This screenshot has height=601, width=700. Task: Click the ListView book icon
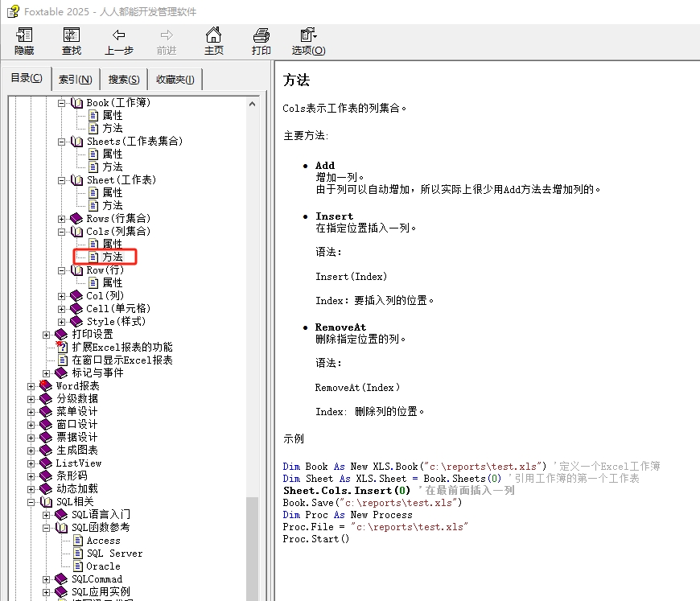(46, 463)
